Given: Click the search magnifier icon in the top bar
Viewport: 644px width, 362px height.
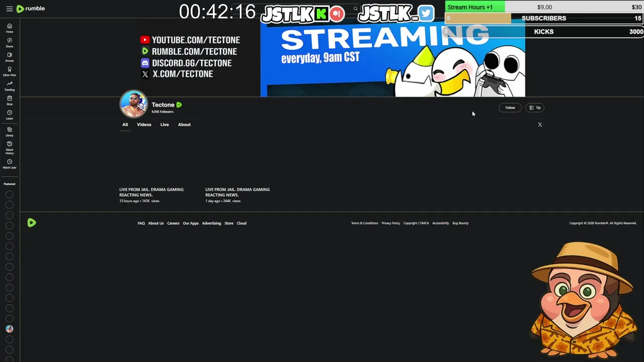Looking at the screenshot, I should [355, 9].
